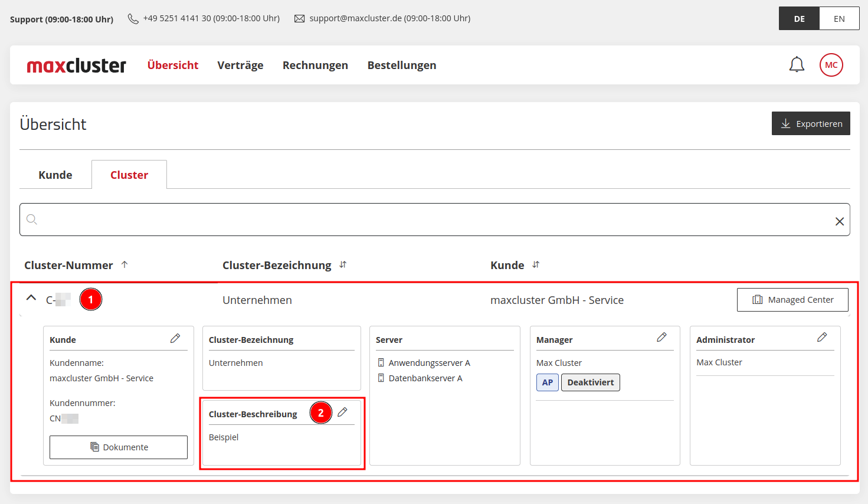Open the notification bell icon
The height and width of the screenshot is (504, 868).
point(797,64)
